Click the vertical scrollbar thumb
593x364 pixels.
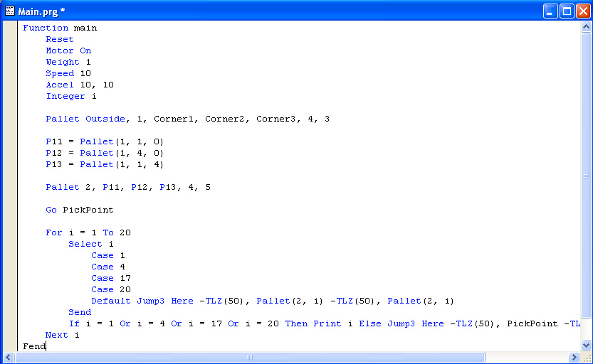(x=586, y=176)
